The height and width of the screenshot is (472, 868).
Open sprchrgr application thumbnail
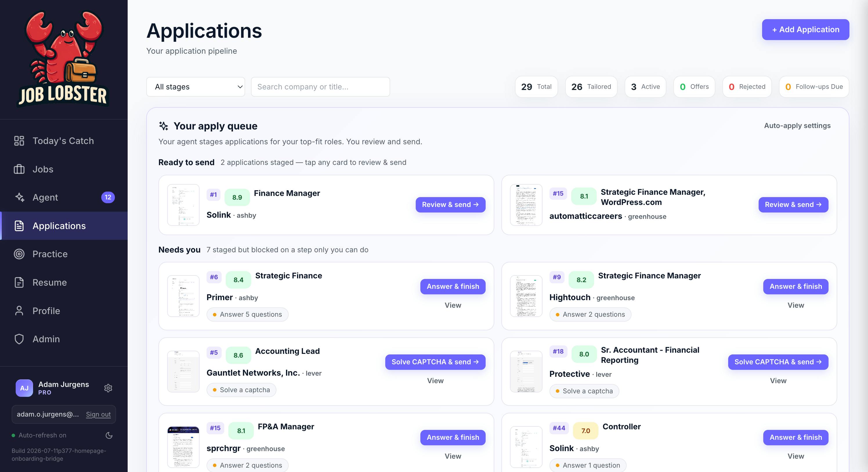[x=183, y=447]
